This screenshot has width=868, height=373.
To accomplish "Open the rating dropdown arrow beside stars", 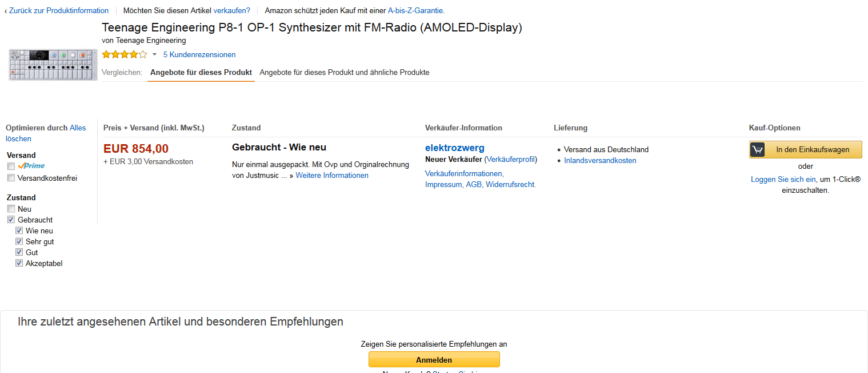I will (154, 55).
